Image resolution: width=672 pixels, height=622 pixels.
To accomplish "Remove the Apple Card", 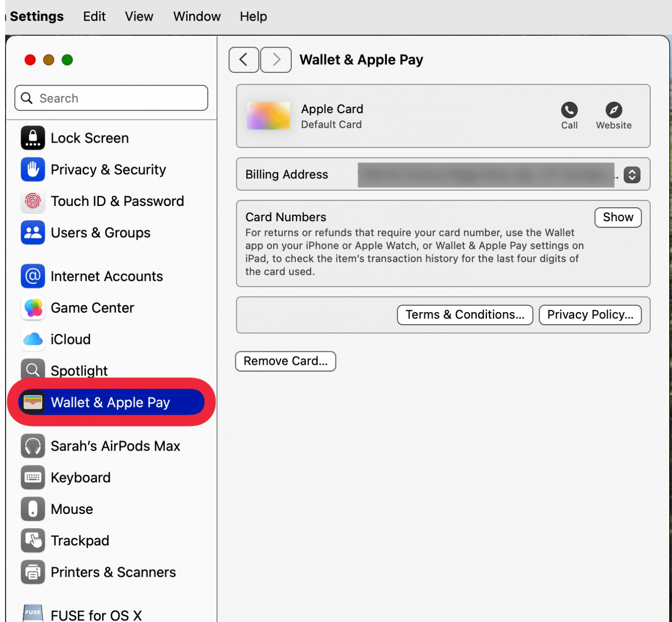I will point(285,361).
